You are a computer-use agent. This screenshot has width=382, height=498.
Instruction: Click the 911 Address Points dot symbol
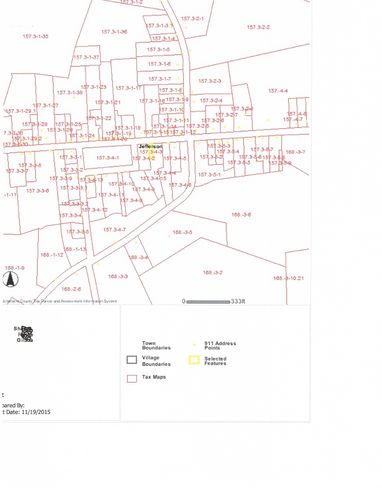tap(194, 345)
